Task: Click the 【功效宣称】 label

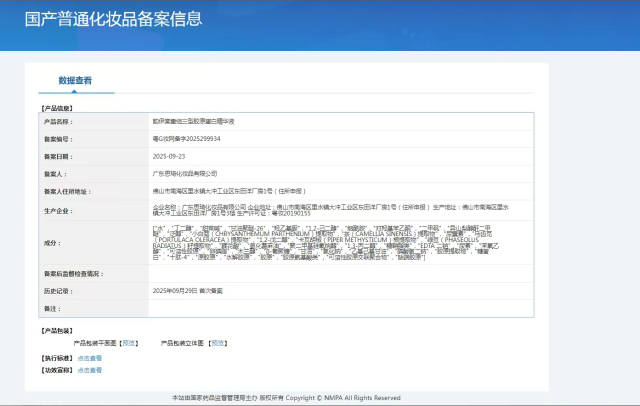Action: coord(57,370)
